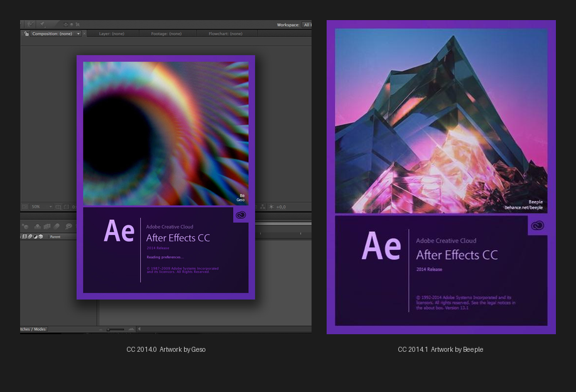Click '2014 Release' text on left splash
This screenshot has height=392, width=576.
coord(158,248)
